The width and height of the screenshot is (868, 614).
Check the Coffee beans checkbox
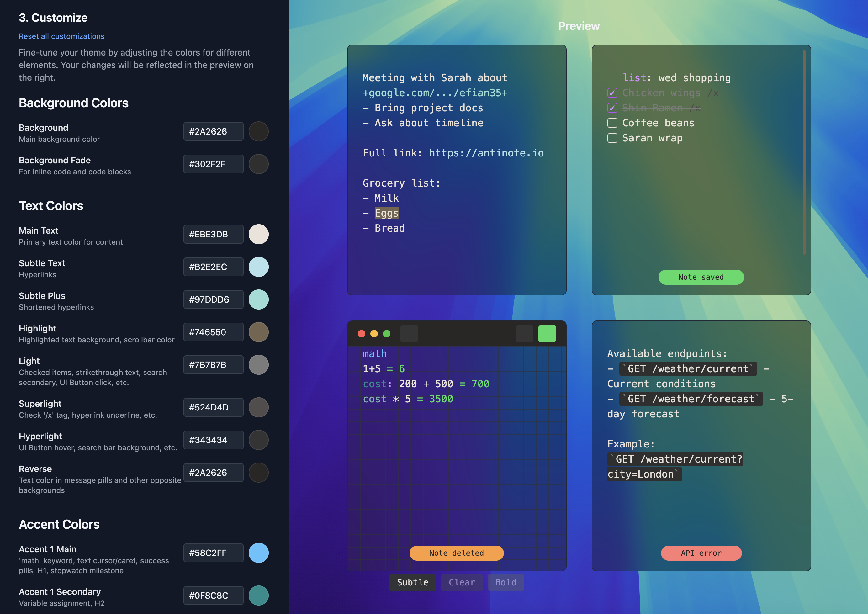click(x=612, y=123)
